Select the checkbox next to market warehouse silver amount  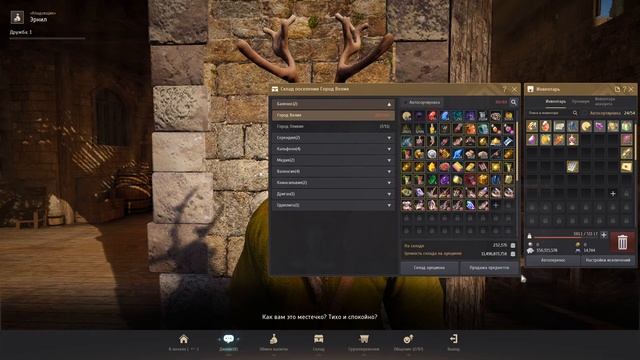[513, 253]
